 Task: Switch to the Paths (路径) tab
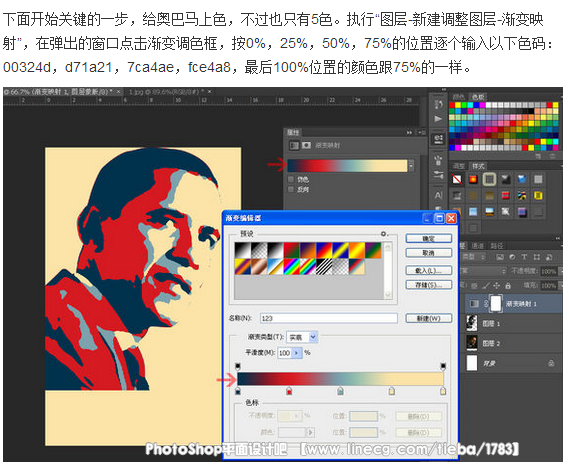(x=497, y=246)
